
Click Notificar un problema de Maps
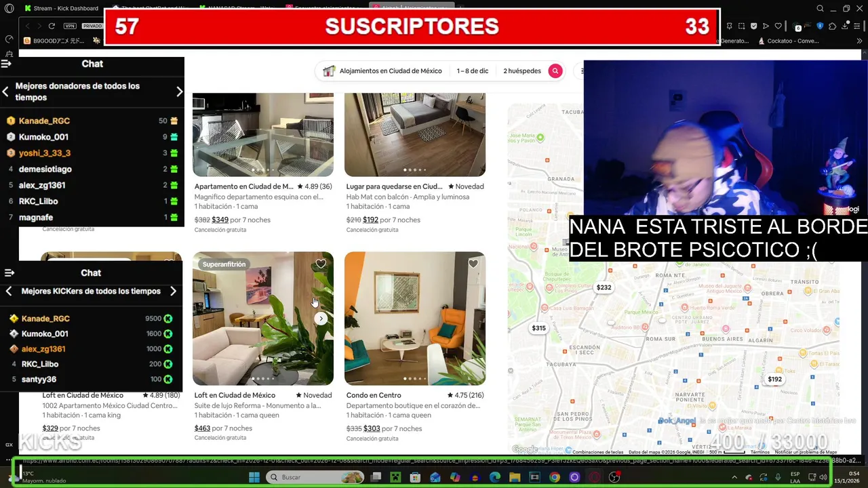[x=806, y=452]
